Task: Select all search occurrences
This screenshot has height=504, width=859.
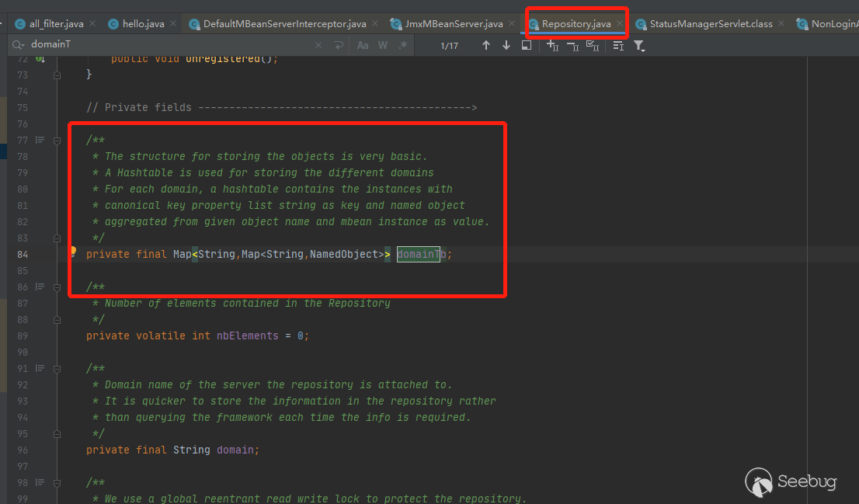Action: click(593, 46)
